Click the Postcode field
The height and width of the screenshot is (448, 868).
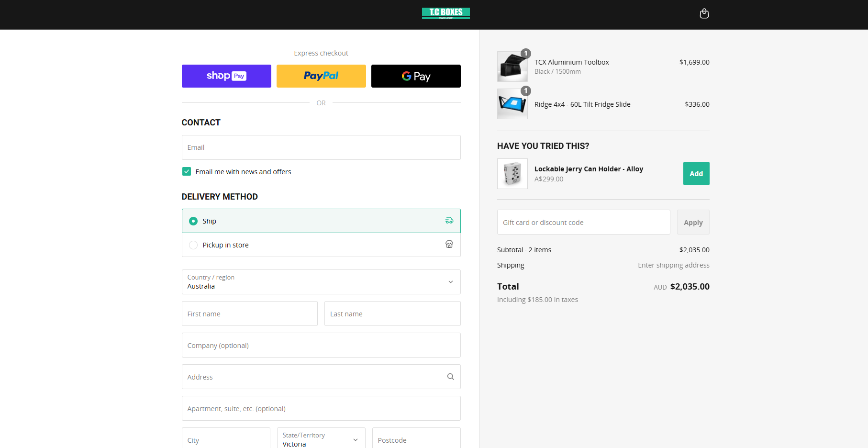415,439
